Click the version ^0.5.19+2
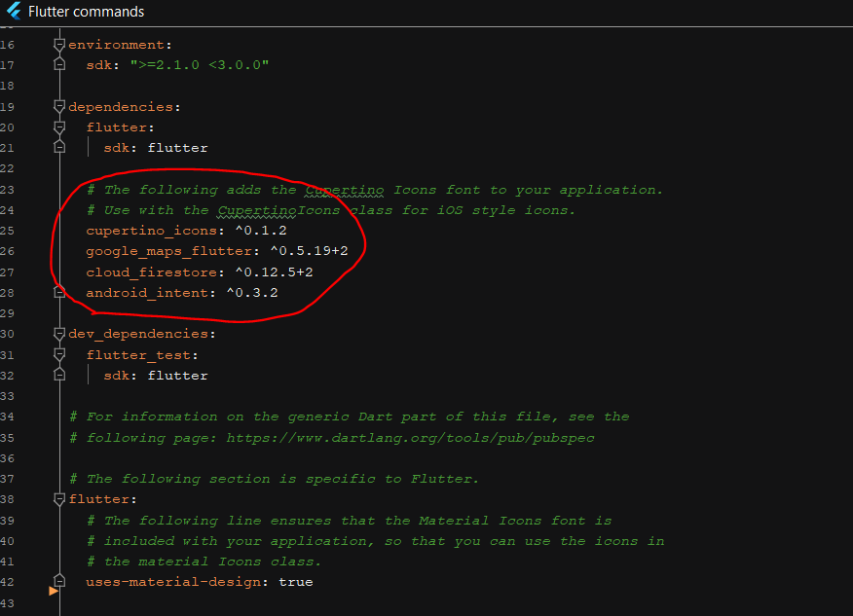 point(309,251)
